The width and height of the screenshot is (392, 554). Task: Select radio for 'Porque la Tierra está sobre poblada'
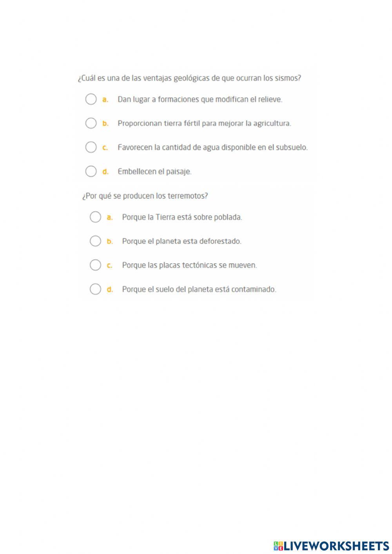coord(95,217)
